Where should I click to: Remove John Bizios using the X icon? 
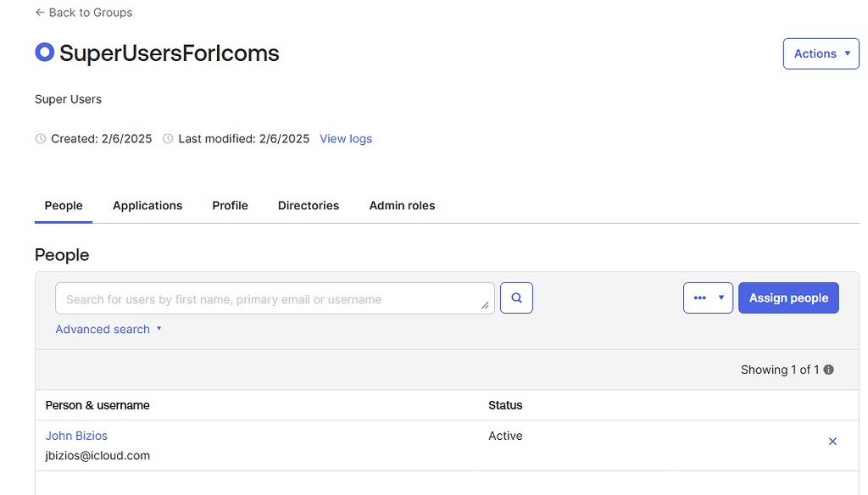[x=832, y=442]
